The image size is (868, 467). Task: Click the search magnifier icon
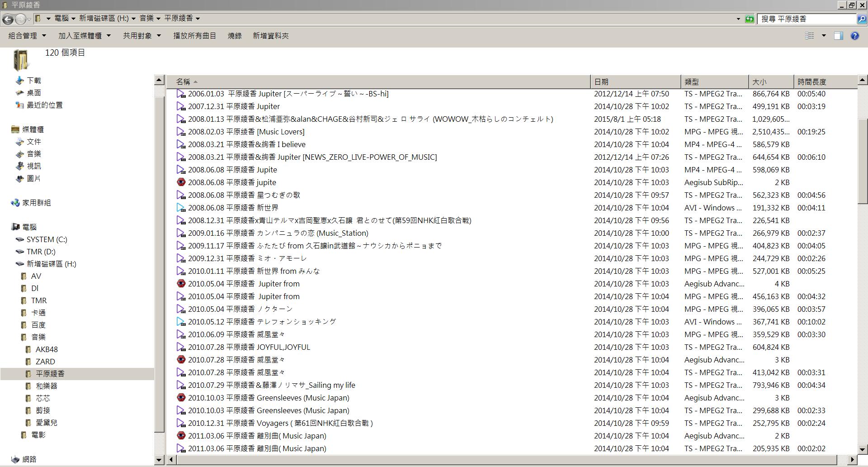click(x=862, y=19)
